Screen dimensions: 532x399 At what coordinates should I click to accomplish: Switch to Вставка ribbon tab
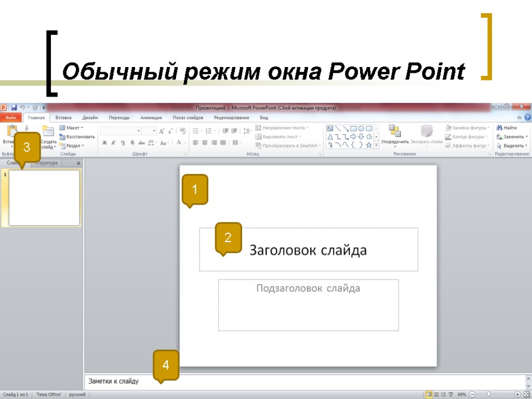pyautogui.click(x=63, y=118)
